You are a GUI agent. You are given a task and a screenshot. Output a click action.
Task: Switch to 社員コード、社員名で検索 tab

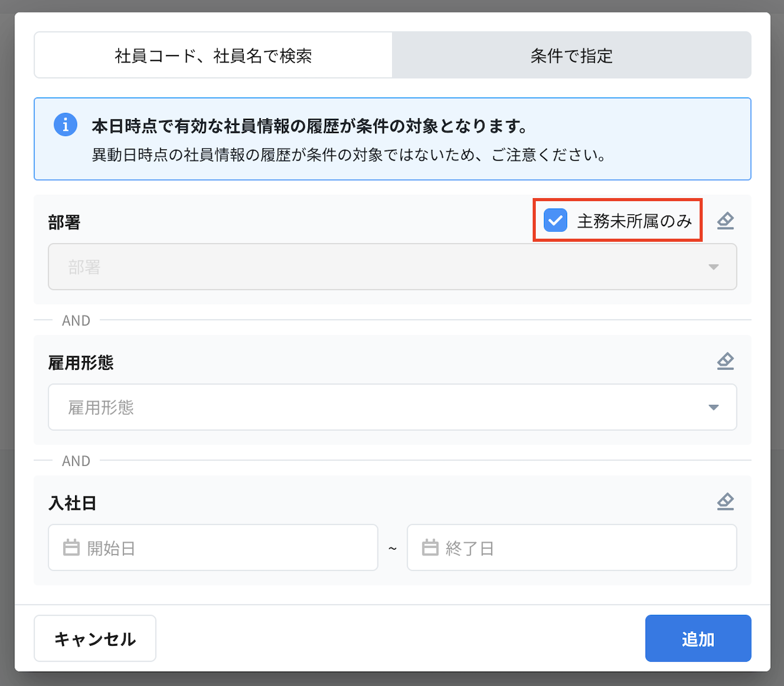click(213, 56)
